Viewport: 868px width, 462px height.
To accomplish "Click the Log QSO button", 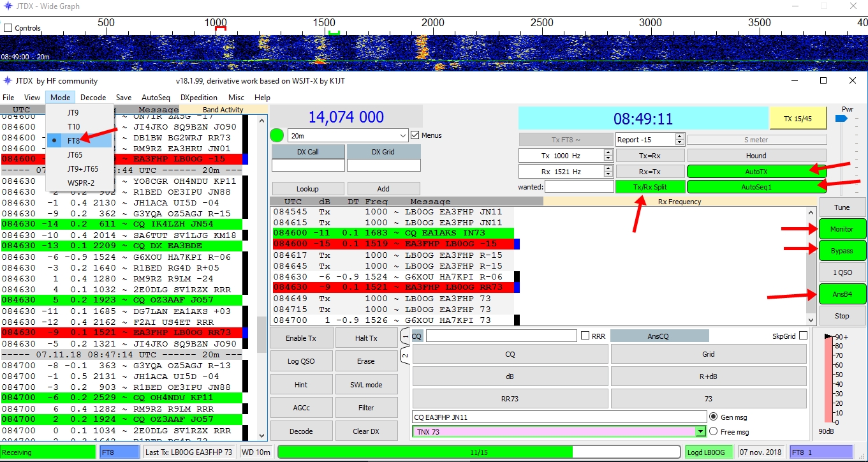I will [x=301, y=361].
